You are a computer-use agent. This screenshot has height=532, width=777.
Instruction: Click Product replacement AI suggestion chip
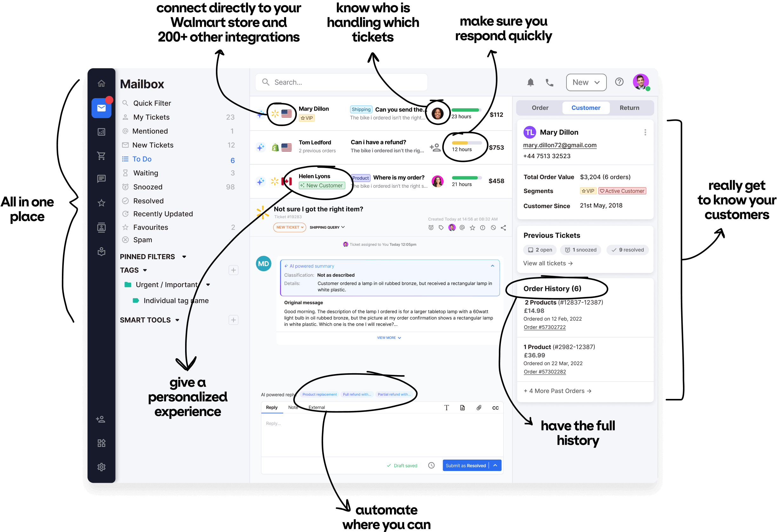pyautogui.click(x=318, y=394)
